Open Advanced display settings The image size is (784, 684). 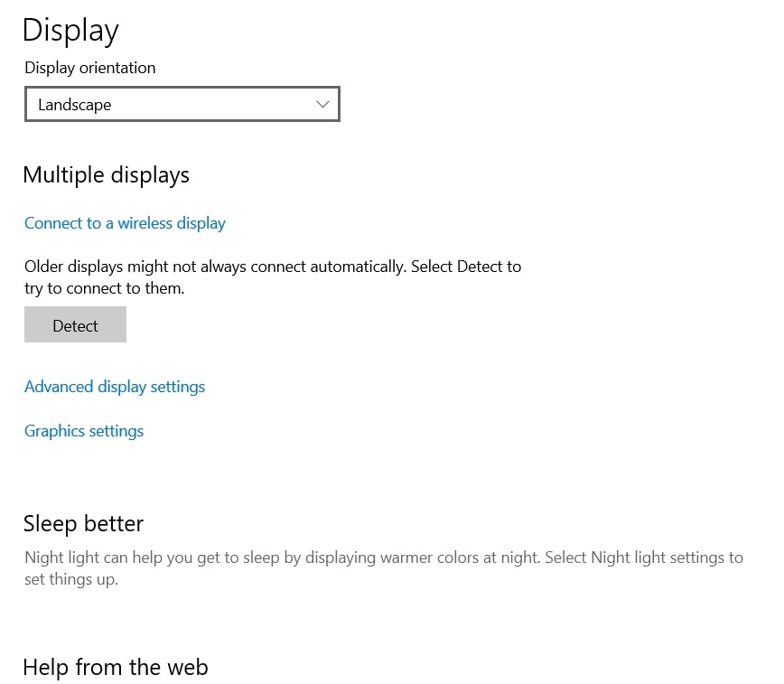[115, 387]
